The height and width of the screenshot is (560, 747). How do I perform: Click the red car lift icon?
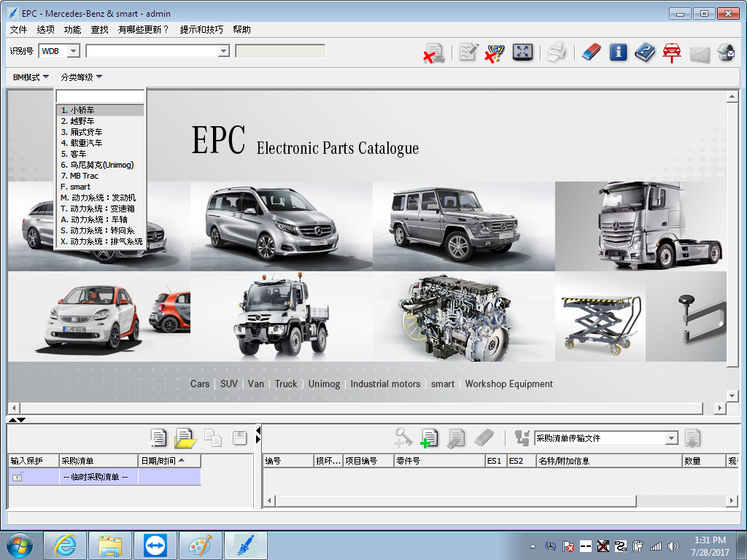point(672,52)
